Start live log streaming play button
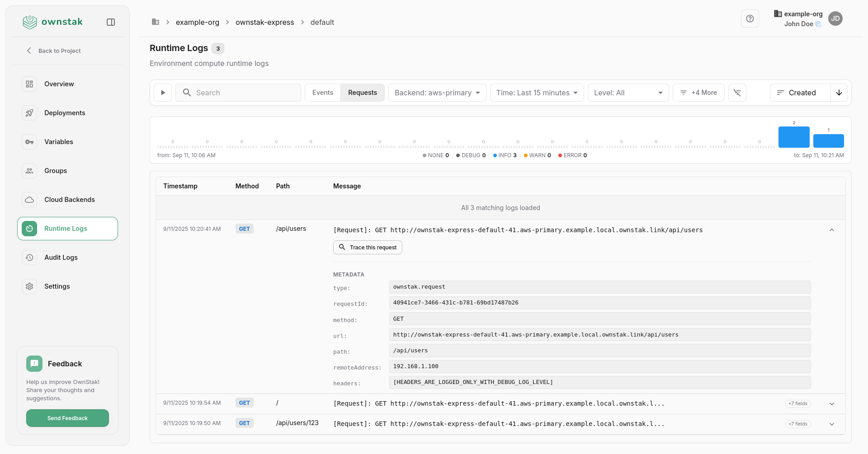The image size is (868, 454). (163, 93)
